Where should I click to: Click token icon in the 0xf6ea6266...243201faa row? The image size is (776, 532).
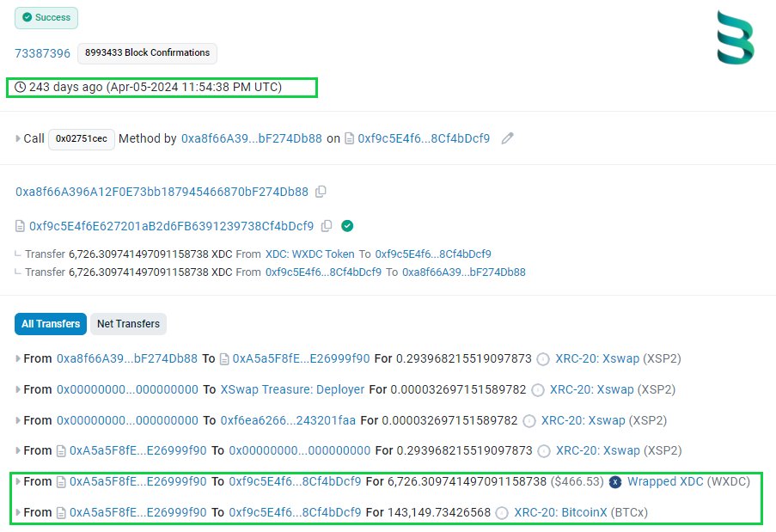[529, 421]
